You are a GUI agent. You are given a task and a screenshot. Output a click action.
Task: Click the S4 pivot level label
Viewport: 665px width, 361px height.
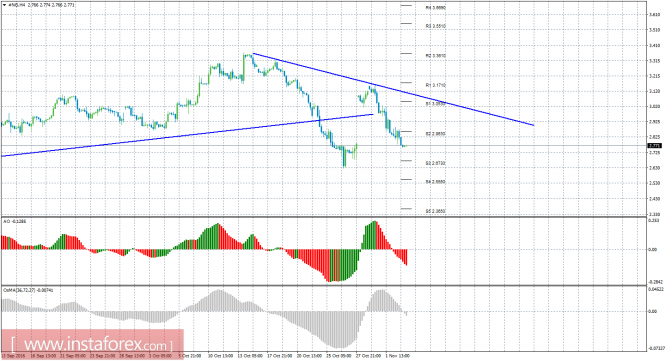(x=436, y=182)
